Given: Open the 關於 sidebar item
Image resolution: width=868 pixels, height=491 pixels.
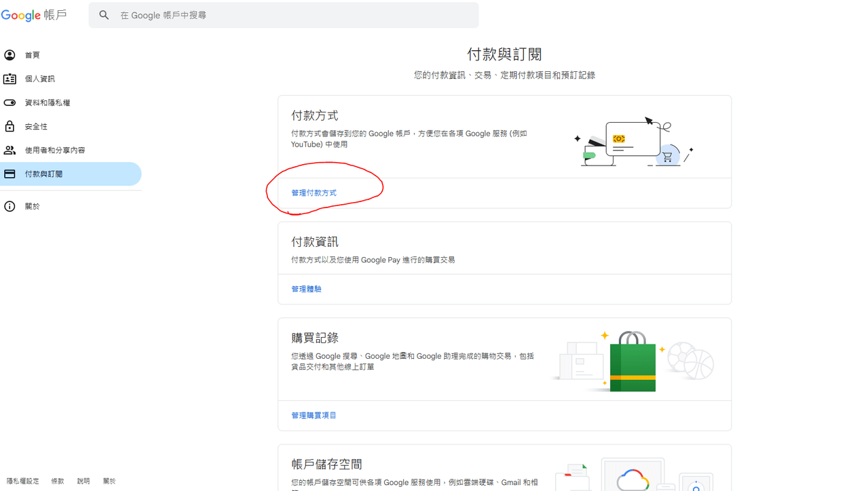Looking at the screenshot, I should click(x=71, y=206).
